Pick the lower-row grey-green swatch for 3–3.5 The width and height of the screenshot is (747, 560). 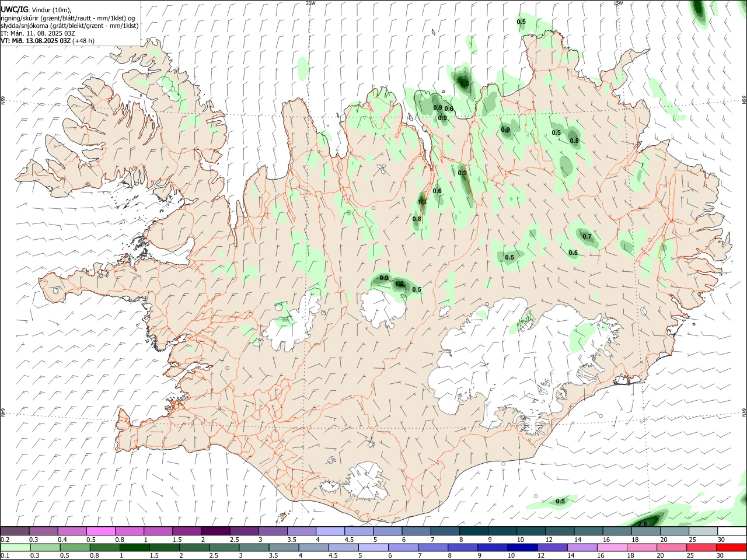[x=254, y=547]
